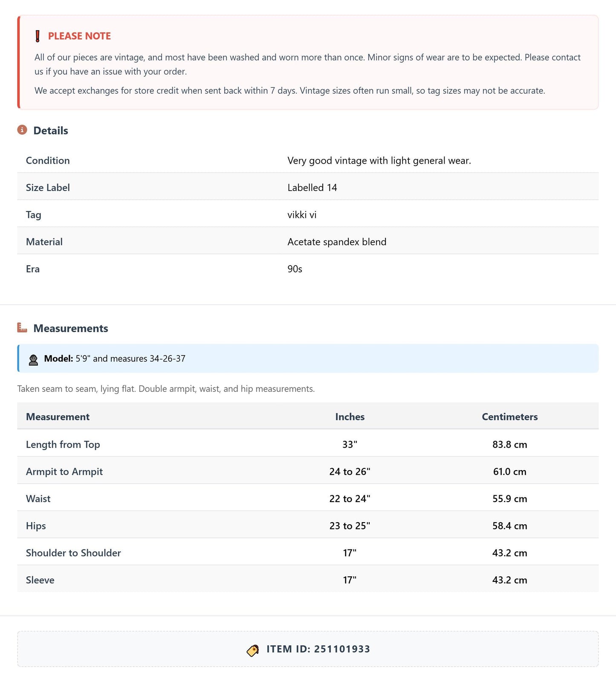616x682 pixels.
Task: Click the 'Labelled 14' size value
Action: click(312, 188)
